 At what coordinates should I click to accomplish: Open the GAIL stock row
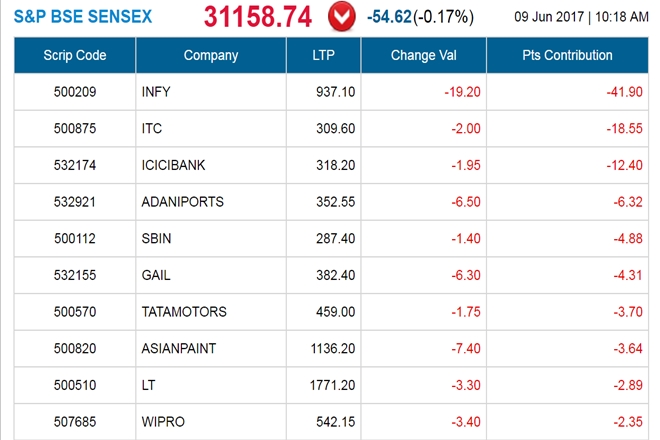pos(158,275)
